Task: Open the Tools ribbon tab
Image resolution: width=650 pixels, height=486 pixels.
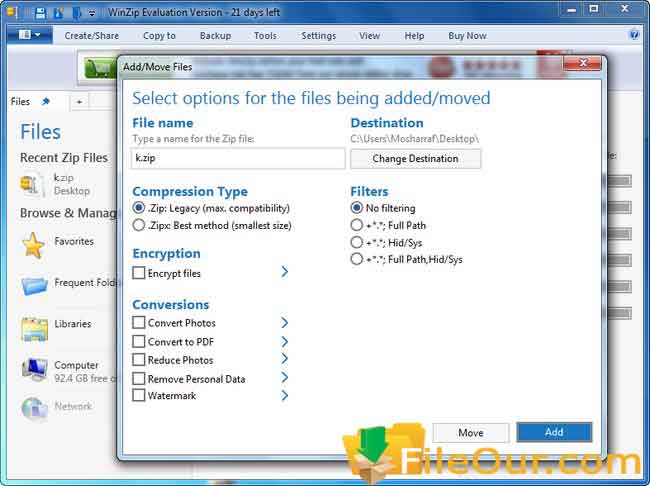Action: [x=265, y=36]
